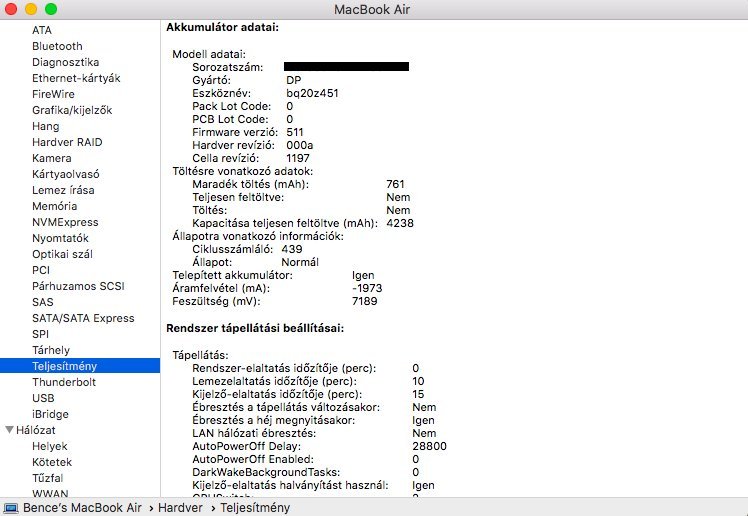Image resolution: width=748 pixels, height=516 pixels.
Task: Open Optikai szál entry
Action: coord(62,254)
